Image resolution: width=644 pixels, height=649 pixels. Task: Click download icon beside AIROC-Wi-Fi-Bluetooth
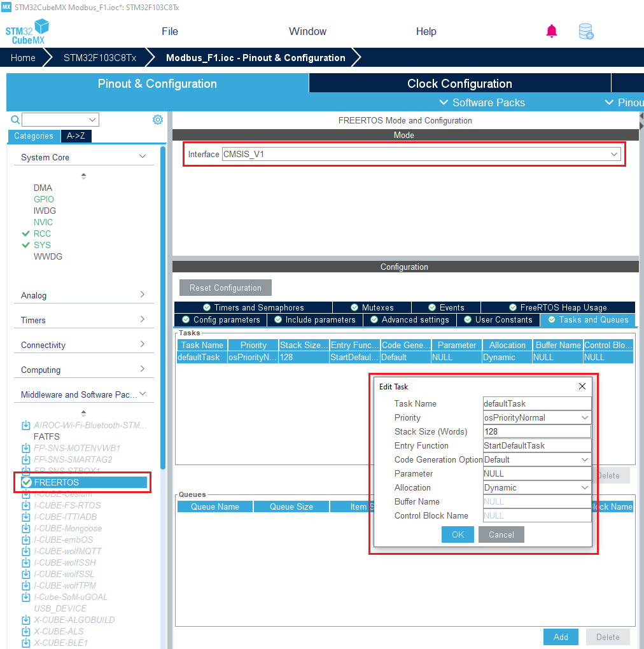[25, 425]
